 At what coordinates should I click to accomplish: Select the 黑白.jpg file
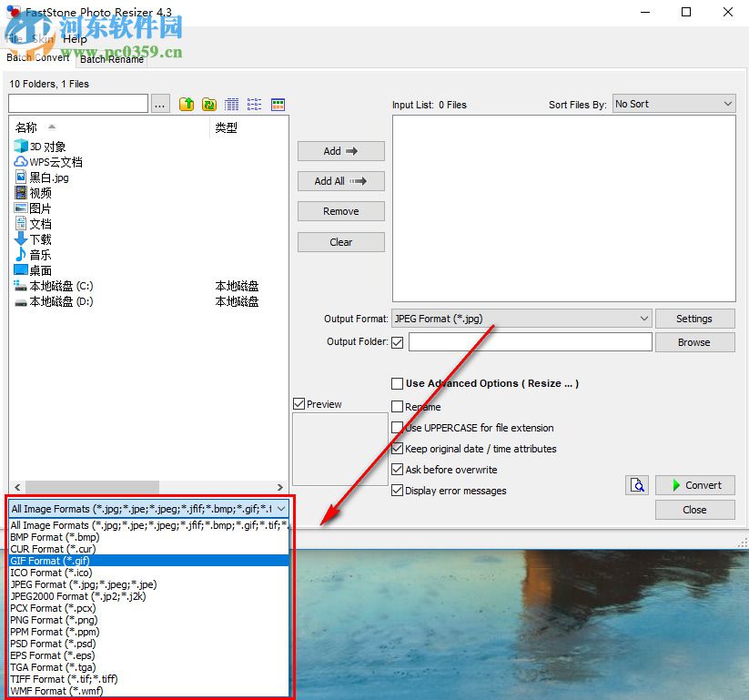[x=42, y=178]
